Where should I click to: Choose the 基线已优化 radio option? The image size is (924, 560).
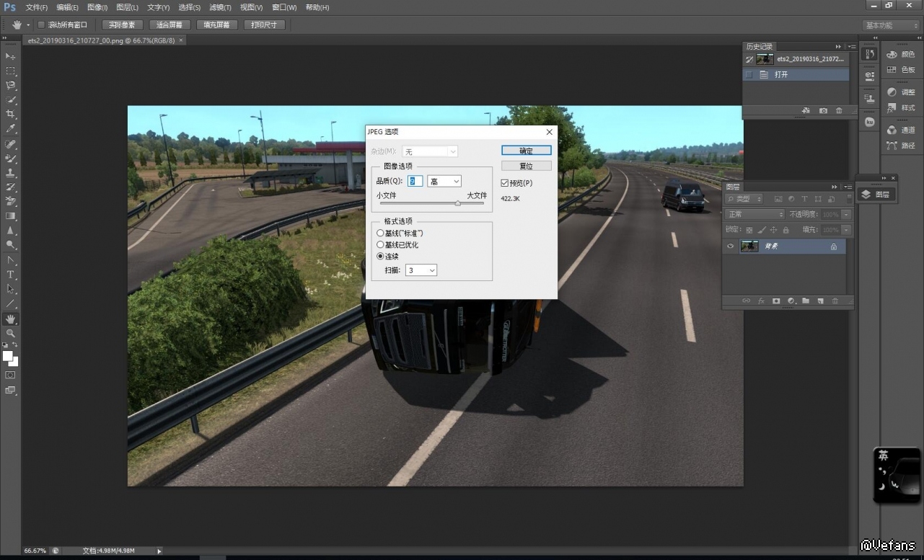click(380, 245)
